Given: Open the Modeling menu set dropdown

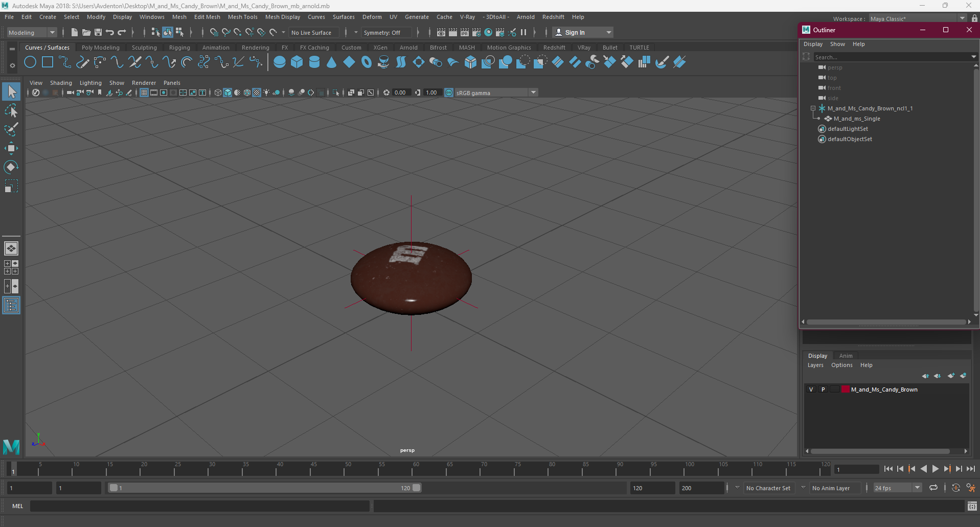Looking at the screenshot, I should [x=32, y=32].
